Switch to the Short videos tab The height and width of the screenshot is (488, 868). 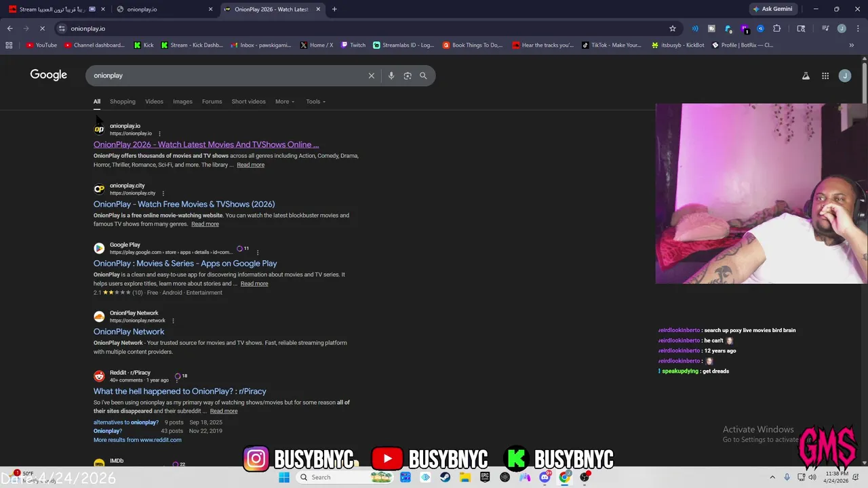(x=249, y=102)
